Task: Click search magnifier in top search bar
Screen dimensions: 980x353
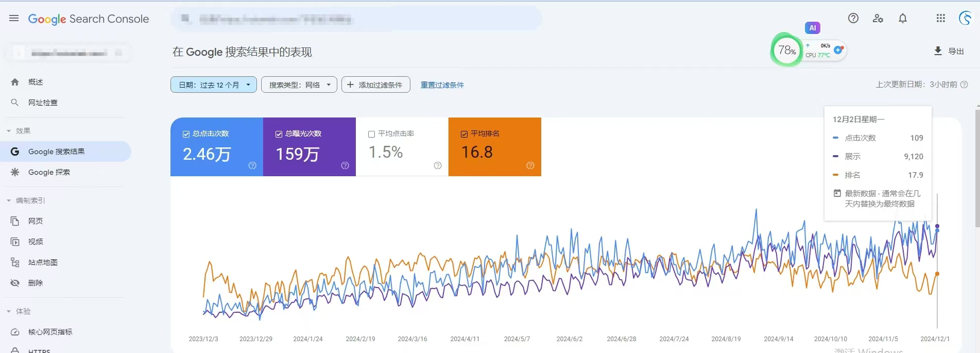Action: (x=186, y=19)
